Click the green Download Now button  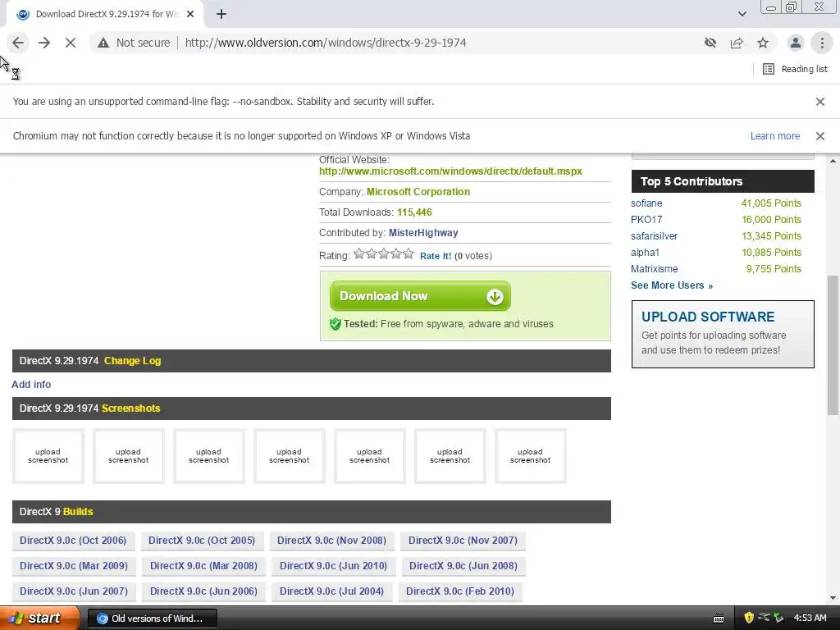click(x=420, y=296)
